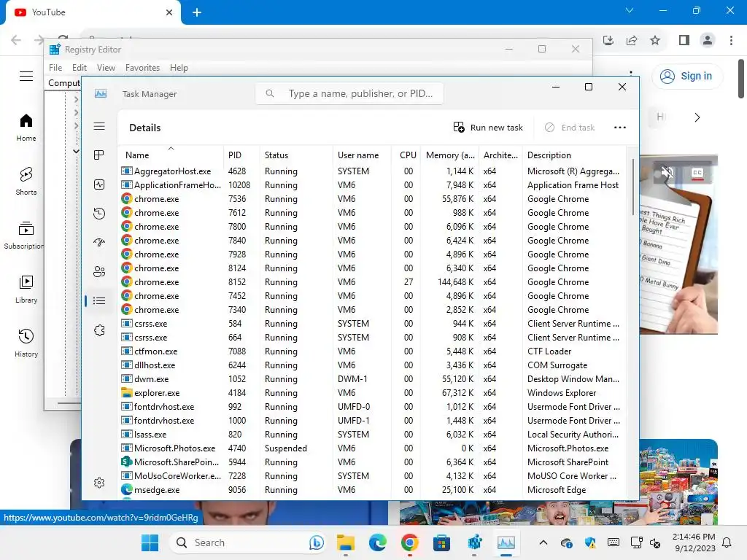Bookmark this page with star icon
Image resolution: width=747 pixels, height=560 pixels.
tap(655, 40)
